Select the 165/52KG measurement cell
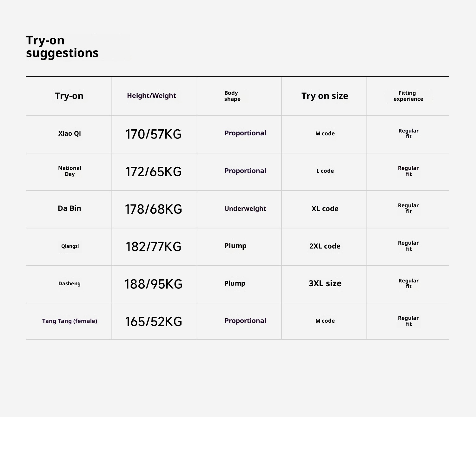The height and width of the screenshot is (459, 476). click(x=154, y=321)
